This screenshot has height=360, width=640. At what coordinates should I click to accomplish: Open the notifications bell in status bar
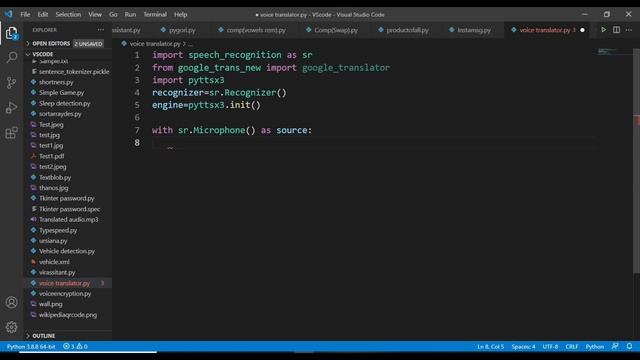click(629, 346)
